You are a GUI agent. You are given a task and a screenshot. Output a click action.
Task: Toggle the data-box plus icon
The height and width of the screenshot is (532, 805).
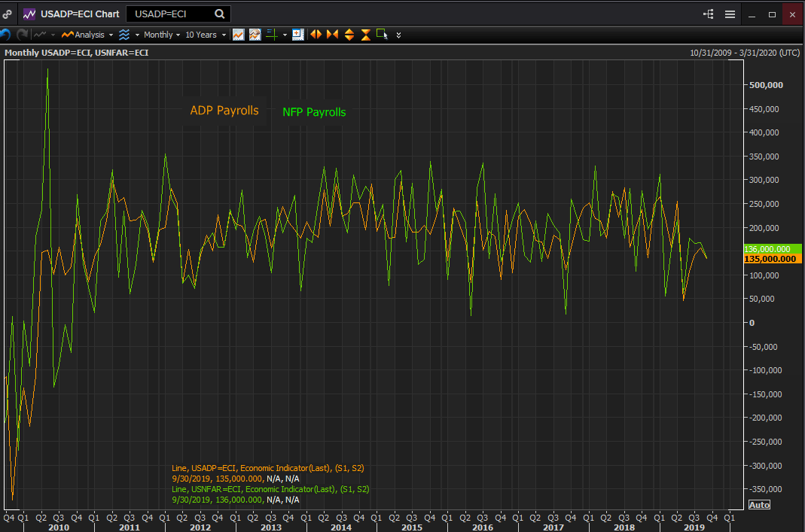(x=297, y=35)
